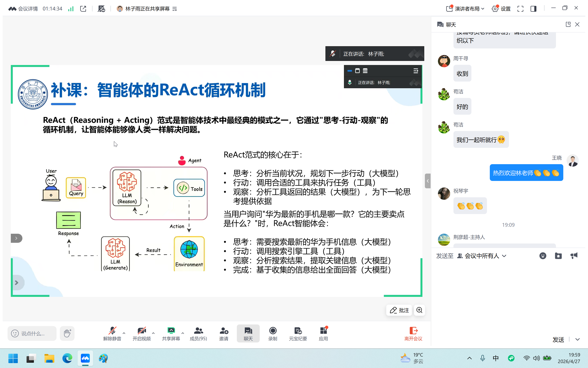Viewport: 588px width, 368px height.
Task: Open 设置 settings
Action: pos(501,9)
